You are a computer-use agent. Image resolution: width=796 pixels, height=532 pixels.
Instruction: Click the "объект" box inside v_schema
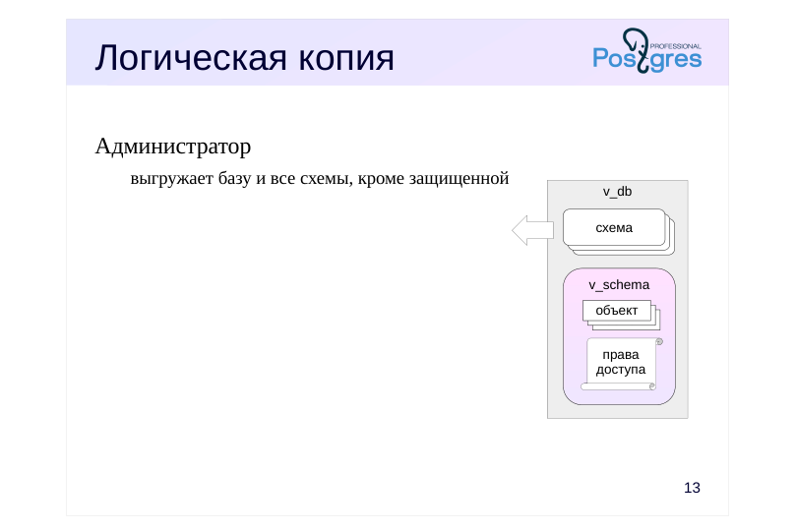click(617, 311)
